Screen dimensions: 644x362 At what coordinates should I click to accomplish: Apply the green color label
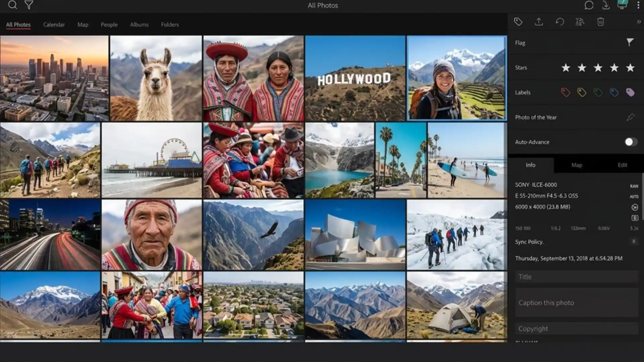click(x=598, y=92)
